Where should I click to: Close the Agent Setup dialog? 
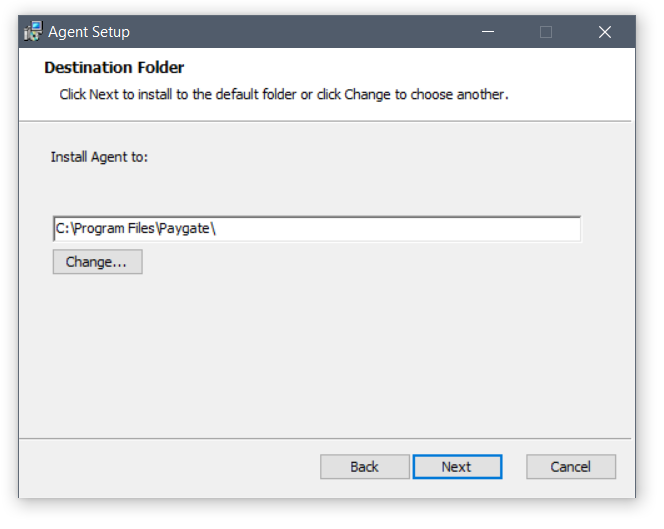coord(605,32)
